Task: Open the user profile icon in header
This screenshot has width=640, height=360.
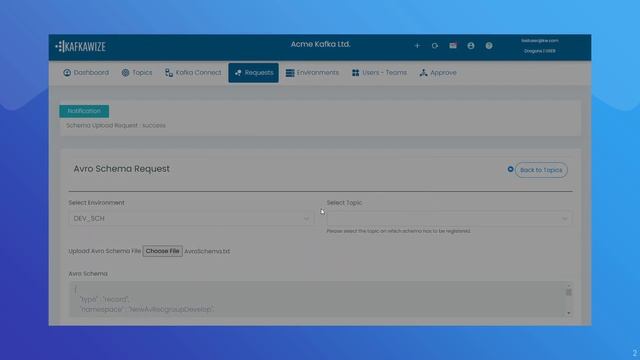Action: (471, 46)
